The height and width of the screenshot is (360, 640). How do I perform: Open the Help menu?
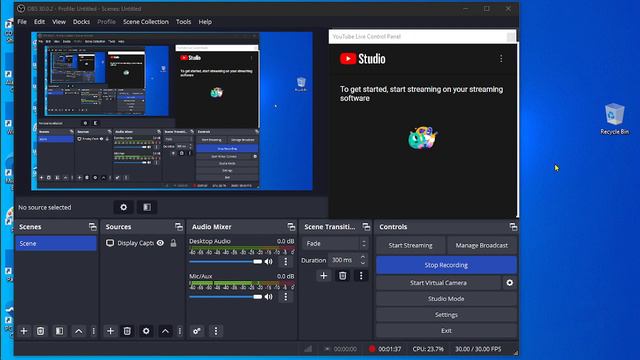(x=205, y=22)
